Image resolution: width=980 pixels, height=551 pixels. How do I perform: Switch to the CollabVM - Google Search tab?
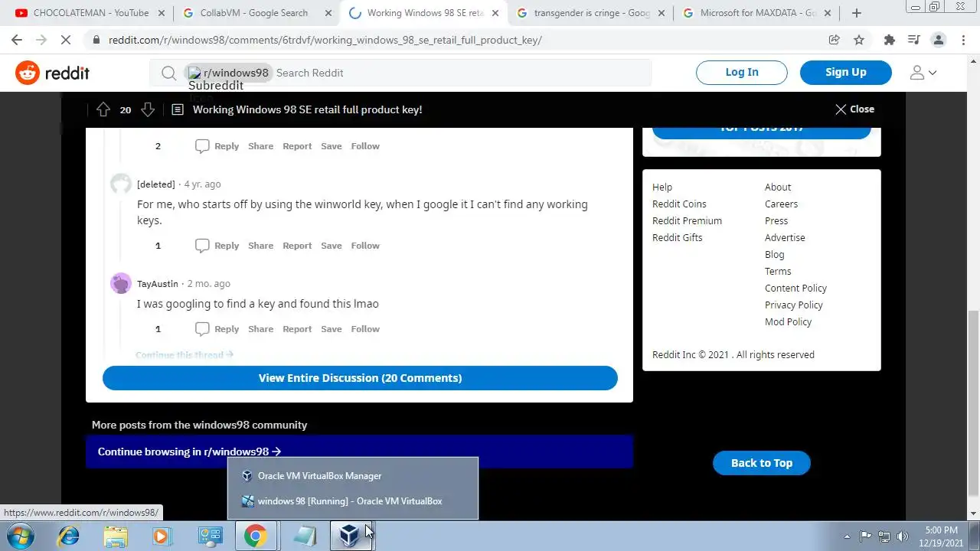tap(254, 13)
